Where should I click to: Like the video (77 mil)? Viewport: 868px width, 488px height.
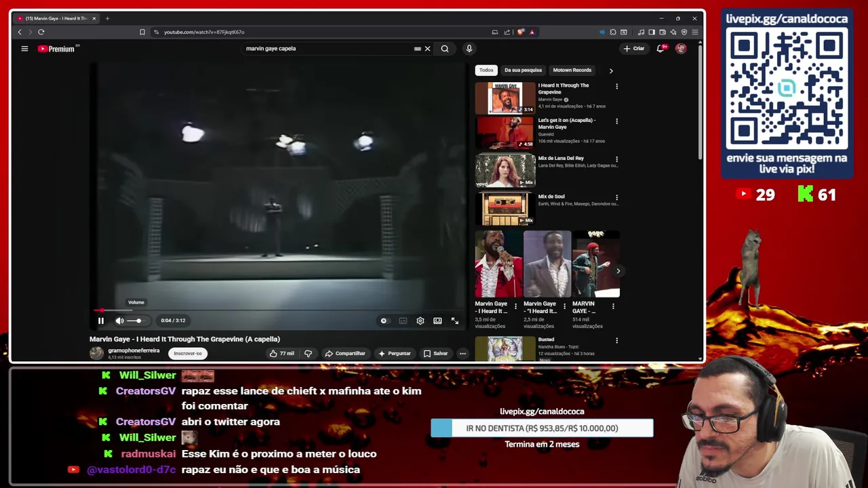[x=281, y=353]
